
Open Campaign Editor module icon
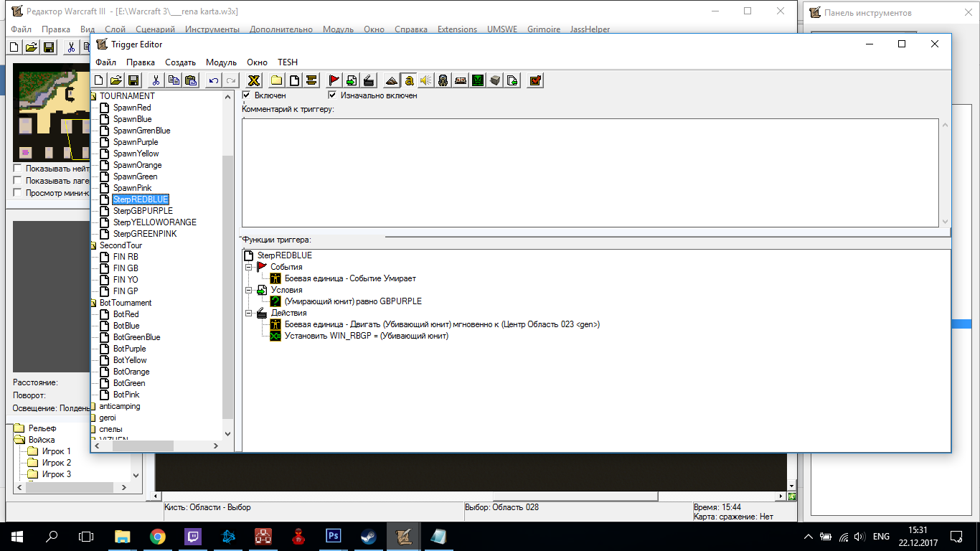[x=460, y=80]
